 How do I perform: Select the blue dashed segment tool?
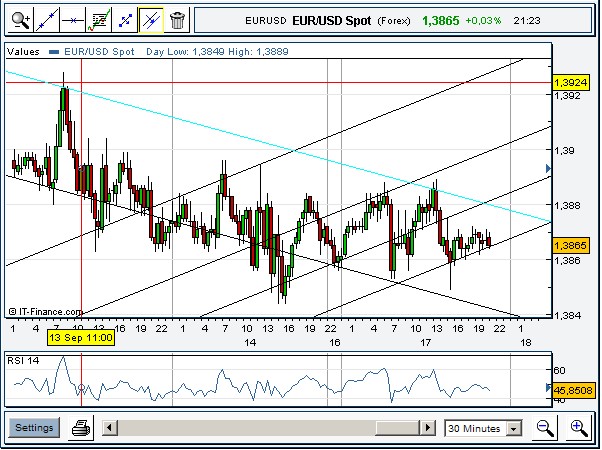click(124, 19)
